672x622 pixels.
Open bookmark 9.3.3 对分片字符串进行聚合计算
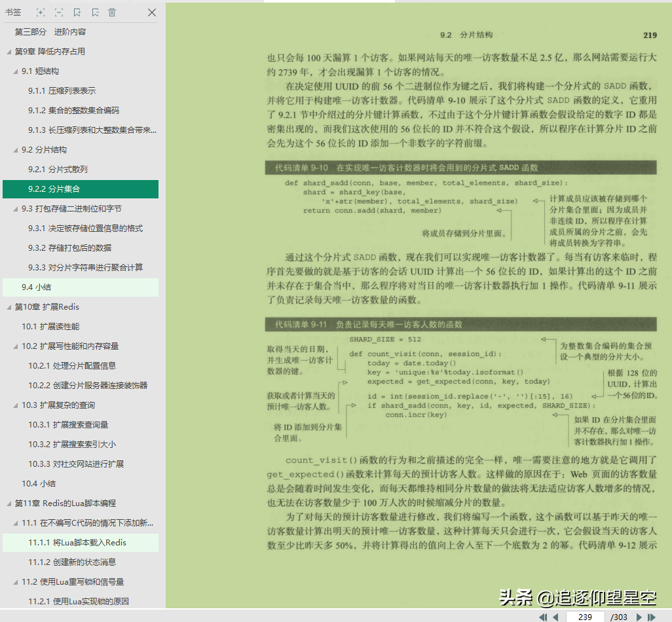85,268
